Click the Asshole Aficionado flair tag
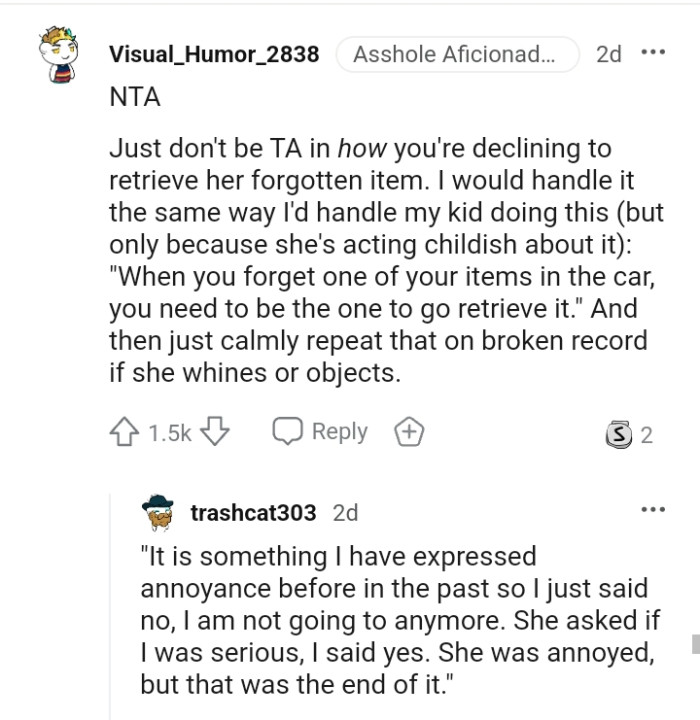 pyautogui.click(x=457, y=54)
